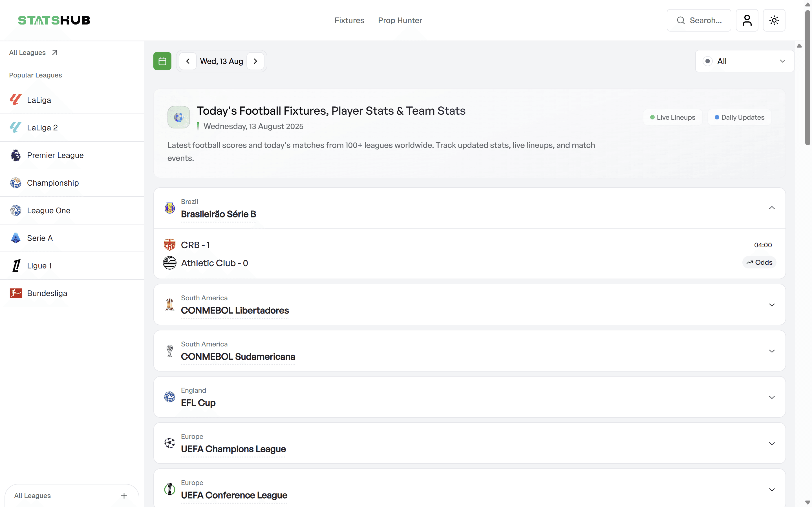Viewport: 812px width, 507px height.
Task: Collapse the Brasileirão Série B section
Action: point(772,208)
